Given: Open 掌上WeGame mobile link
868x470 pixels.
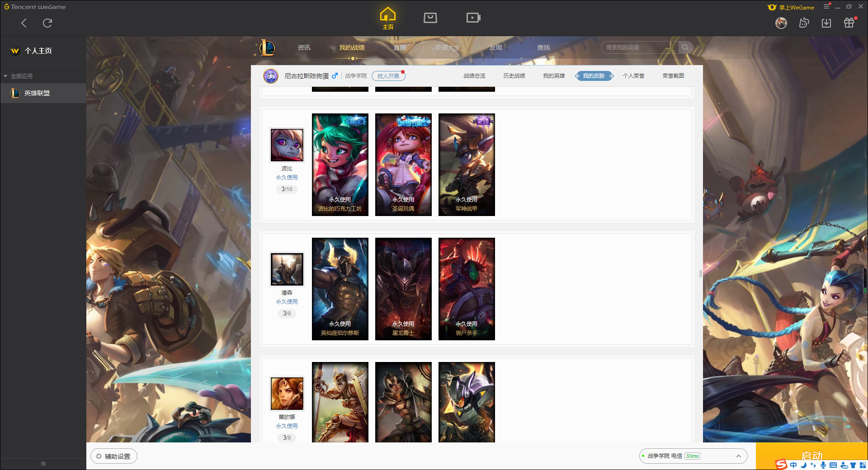Looking at the screenshot, I should point(792,7).
